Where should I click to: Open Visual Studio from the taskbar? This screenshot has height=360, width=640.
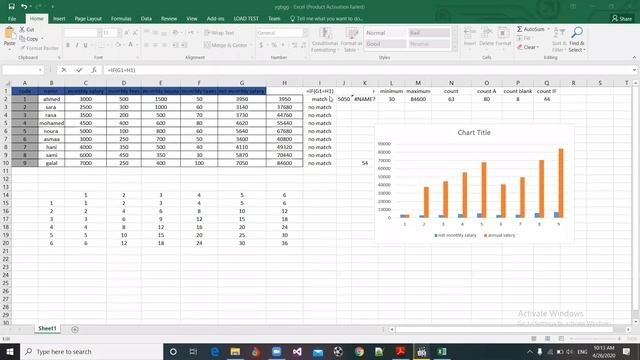point(297,351)
